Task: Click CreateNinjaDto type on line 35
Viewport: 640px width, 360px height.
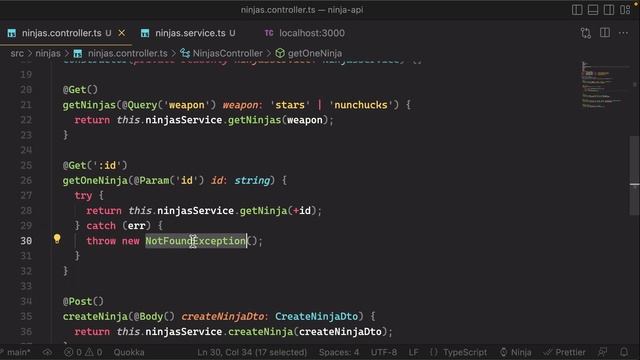Action: 316,316
